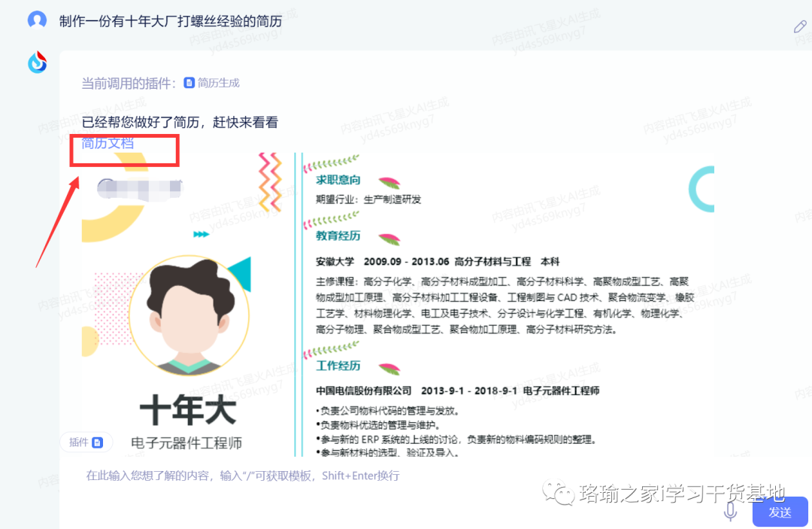Click the user avatar icon beside the prompt
The height and width of the screenshot is (529, 812).
click(x=37, y=20)
